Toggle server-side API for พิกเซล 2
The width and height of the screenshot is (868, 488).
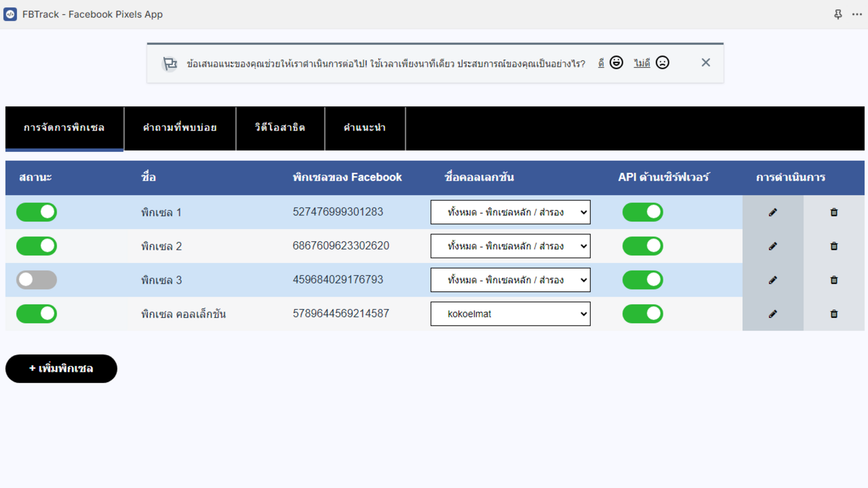click(642, 246)
